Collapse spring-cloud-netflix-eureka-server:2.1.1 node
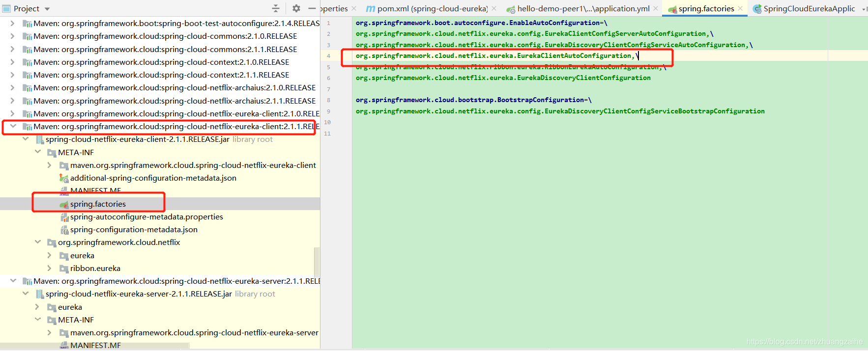The image size is (868, 351). point(13,281)
